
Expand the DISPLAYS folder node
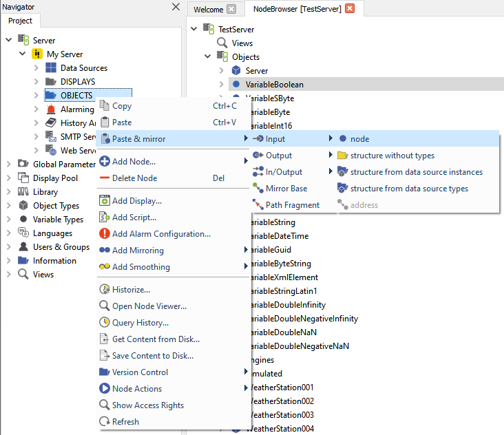point(36,82)
